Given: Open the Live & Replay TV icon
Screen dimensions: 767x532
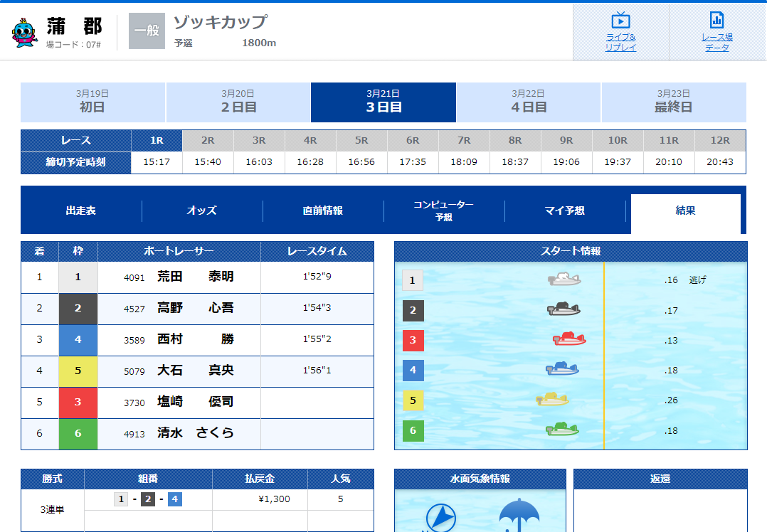Looking at the screenshot, I should click(620, 20).
